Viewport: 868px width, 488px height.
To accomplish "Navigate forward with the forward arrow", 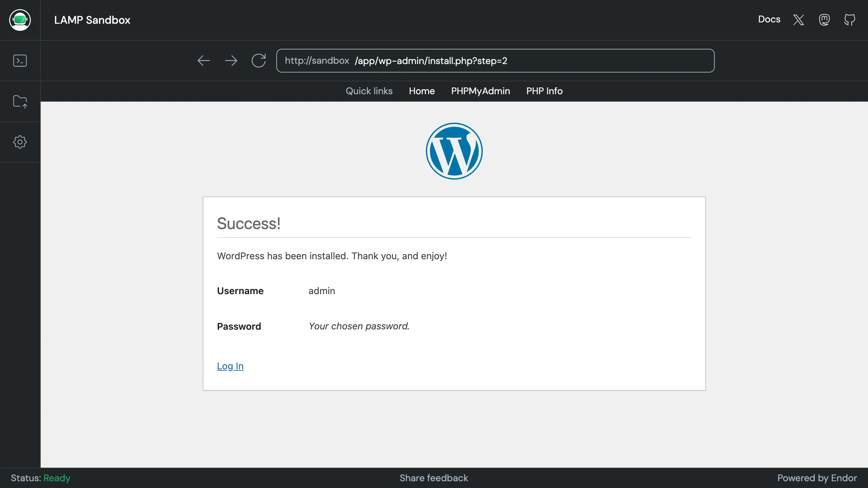I will pyautogui.click(x=231, y=61).
